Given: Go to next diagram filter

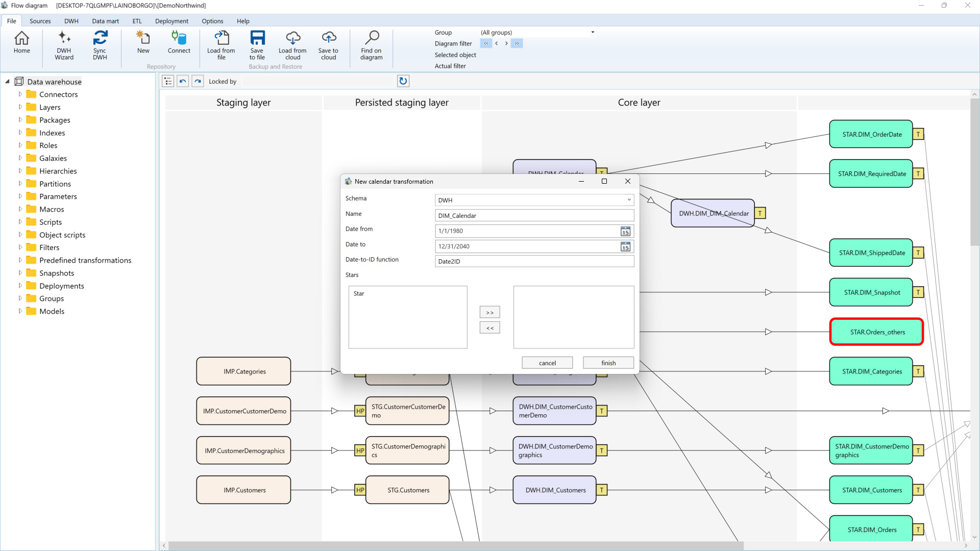Looking at the screenshot, I should tap(506, 43).
